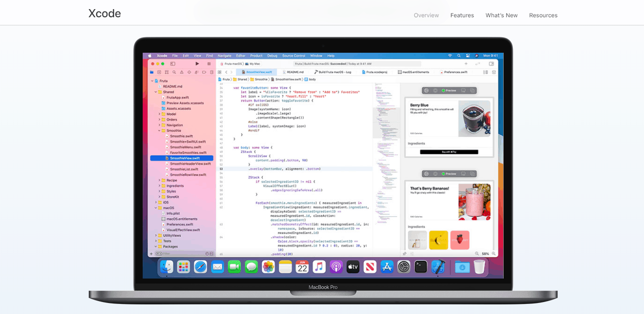Viewport: 644px width, 314px height.
Task: Collapse the Shared folder
Action: tap(156, 92)
